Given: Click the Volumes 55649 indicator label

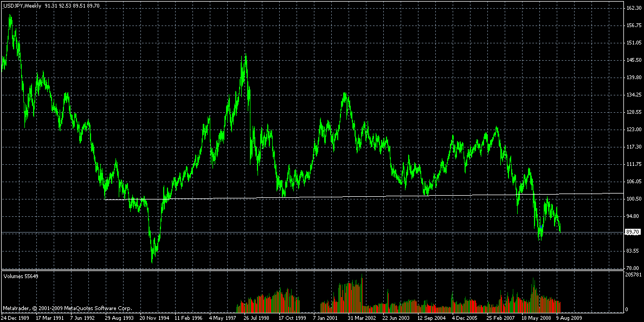Looking at the screenshot, I should 21,276.
